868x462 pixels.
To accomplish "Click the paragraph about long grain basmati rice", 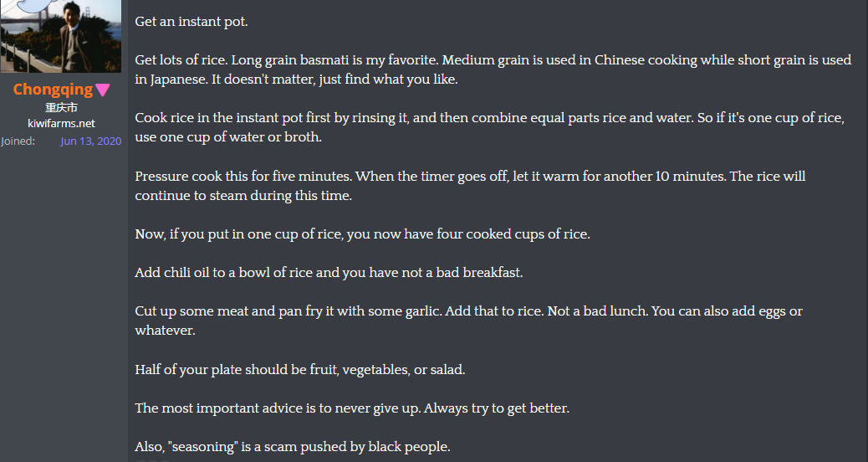I will [x=493, y=69].
